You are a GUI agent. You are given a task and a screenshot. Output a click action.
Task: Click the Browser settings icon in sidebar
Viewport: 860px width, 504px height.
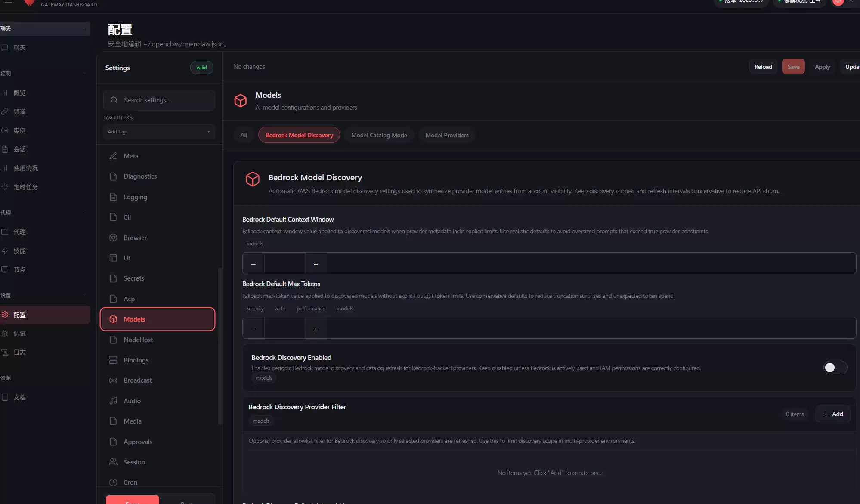click(113, 238)
